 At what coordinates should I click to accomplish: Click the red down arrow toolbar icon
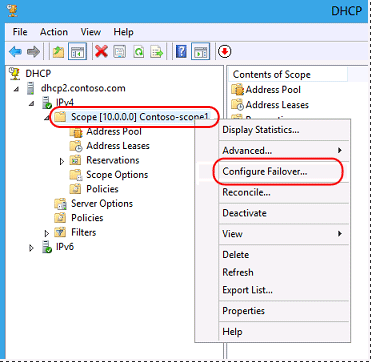pyautogui.click(x=225, y=52)
